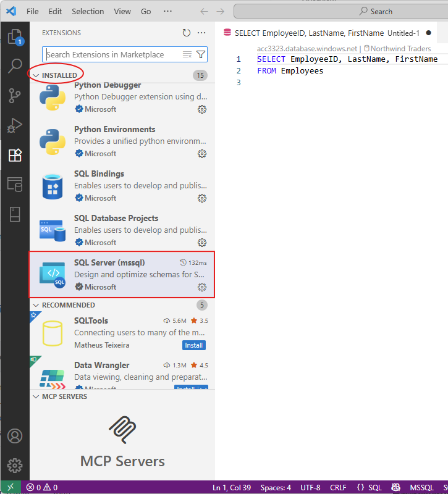Viewport: 448px width, 494px height.
Task: Open Run and Debug view
Action: click(x=15, y=125)
